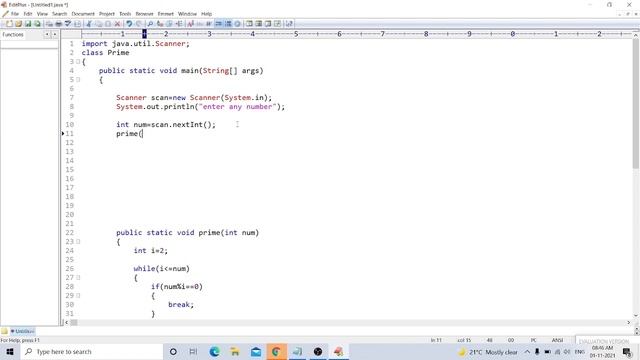
Task: Click the red Delete toolbar icon
Action: point(118,24)
